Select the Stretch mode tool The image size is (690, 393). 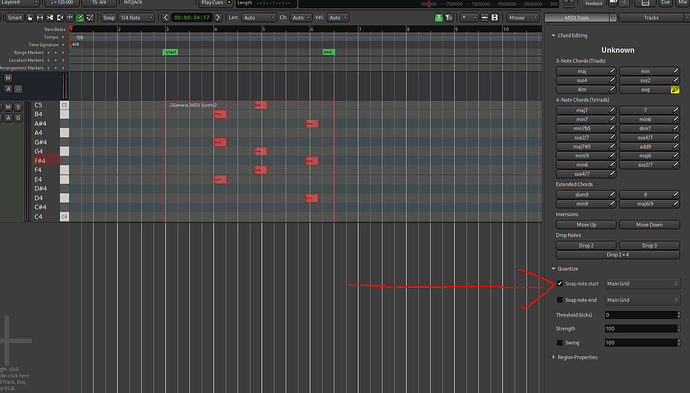pyautogui.click(x=70, y=18)
